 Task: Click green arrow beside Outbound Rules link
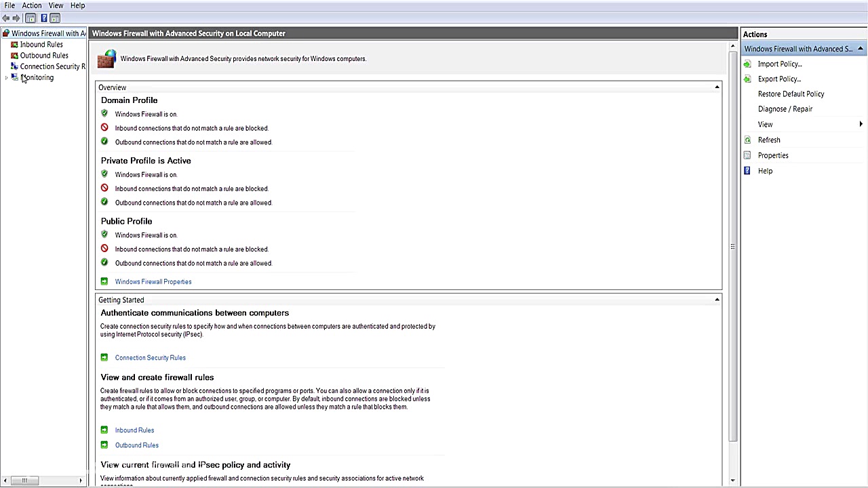coord(104,445)
